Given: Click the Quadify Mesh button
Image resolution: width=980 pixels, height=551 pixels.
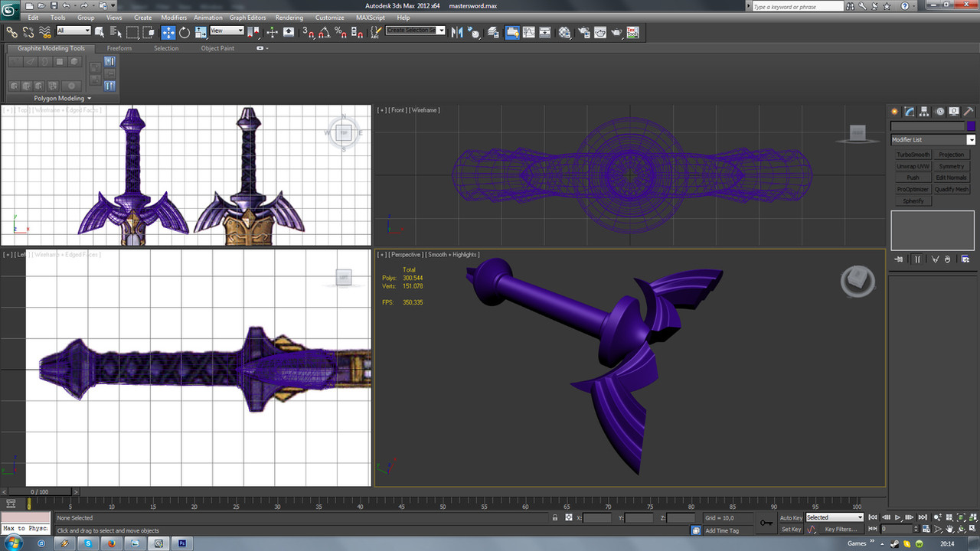Looking at the screenshot, I should (x=952, y=189).
